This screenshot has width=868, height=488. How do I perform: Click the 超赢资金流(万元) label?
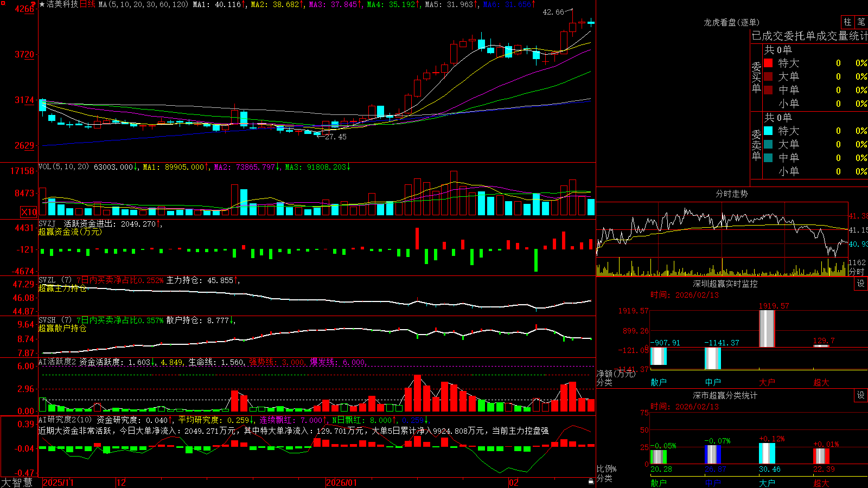pyautogui.click(x=70, y=232)
